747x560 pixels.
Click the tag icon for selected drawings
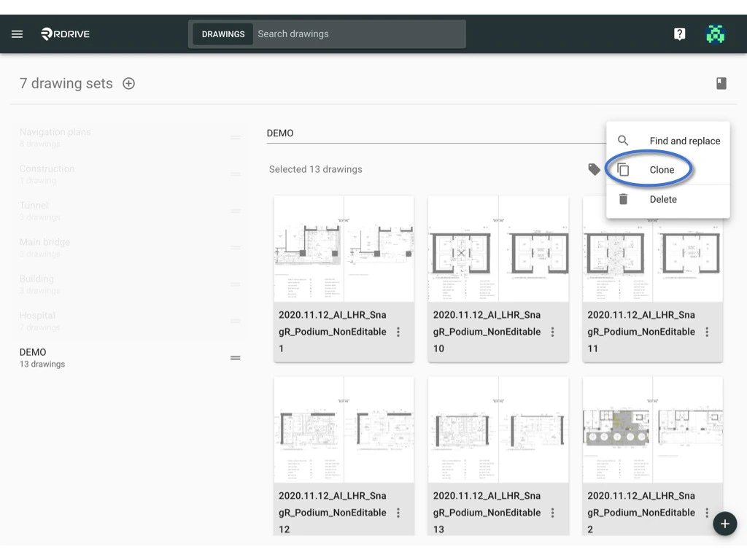pos(594,169)
